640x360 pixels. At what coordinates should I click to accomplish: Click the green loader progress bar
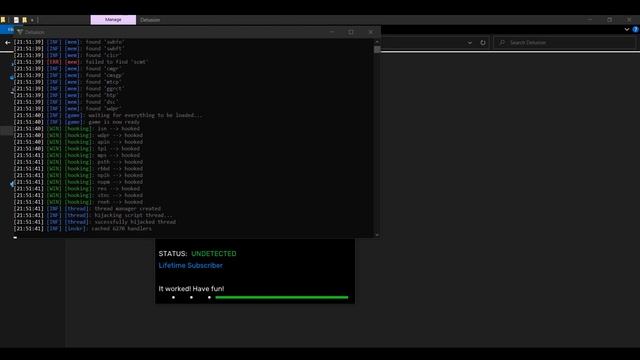(x=282, y=297)
